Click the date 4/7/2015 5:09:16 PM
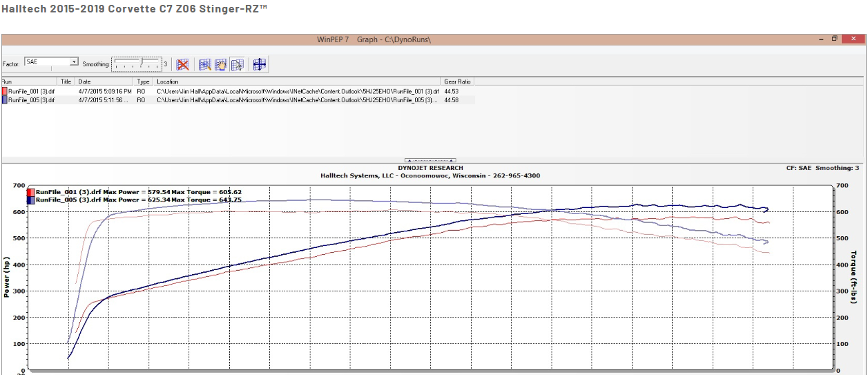The height and width of the screenshot is (375, 868). (x=105, y=91)
